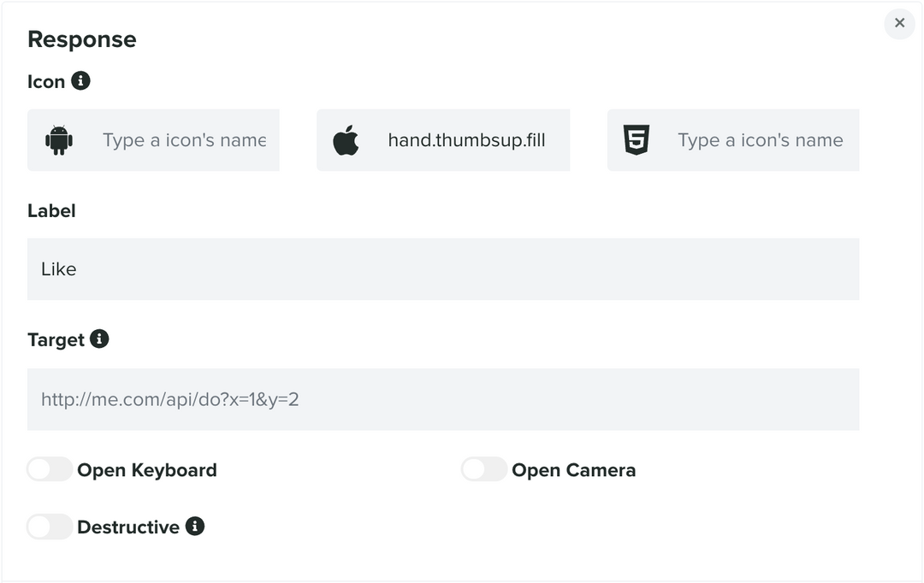Click the Response heading

coord(82,39)
